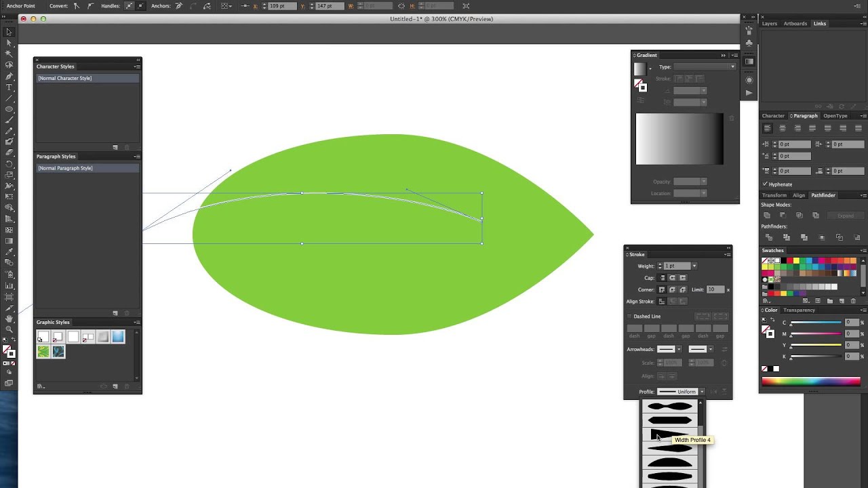The height and width of the screenshot is (488, 868).
Task: Select the Rotate tool
Action: (x=9, y=163)
